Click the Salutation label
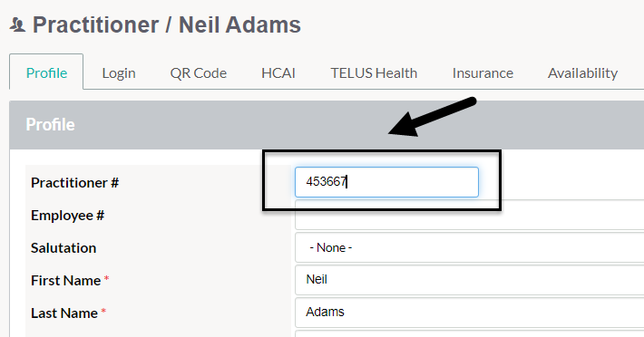Viewport: 644px width, 337px height. [63, 247]
